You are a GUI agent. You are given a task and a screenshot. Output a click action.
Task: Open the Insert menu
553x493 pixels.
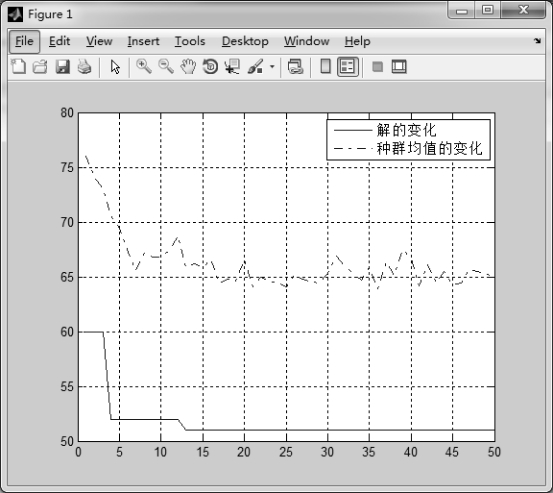pos(143,41)
